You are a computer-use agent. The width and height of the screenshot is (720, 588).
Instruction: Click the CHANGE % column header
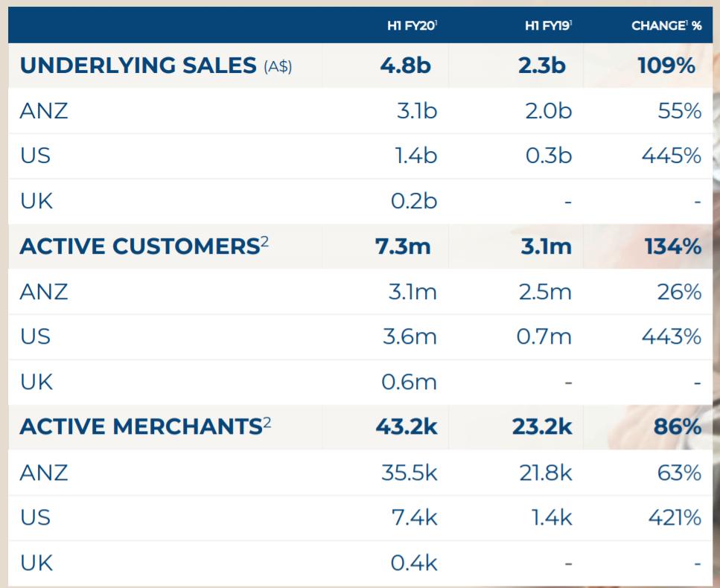[x=666, y=26]
